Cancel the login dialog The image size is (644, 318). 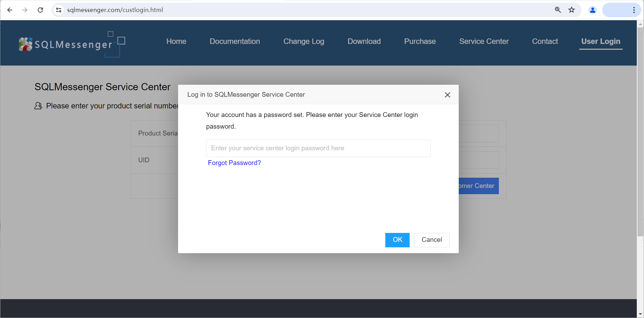coord(432,240)
